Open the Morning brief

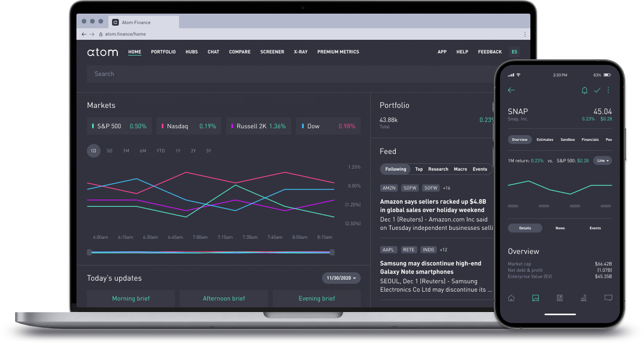pos(131,298)
